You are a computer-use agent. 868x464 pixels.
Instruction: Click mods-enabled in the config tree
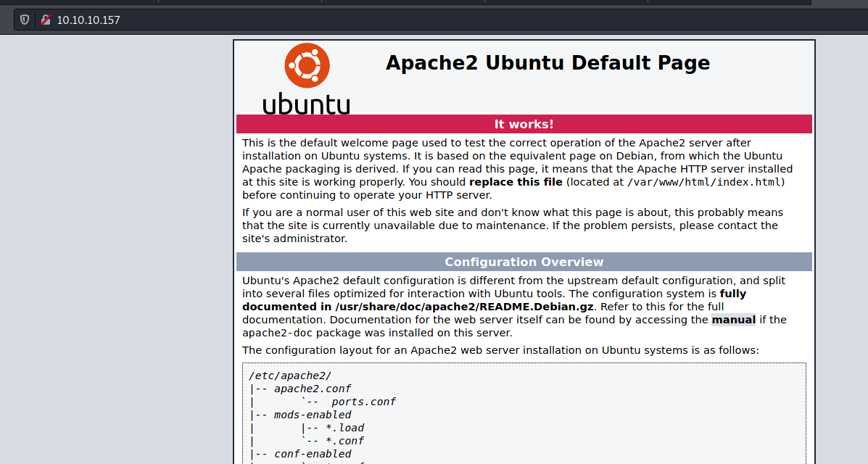tap(313, 415)
